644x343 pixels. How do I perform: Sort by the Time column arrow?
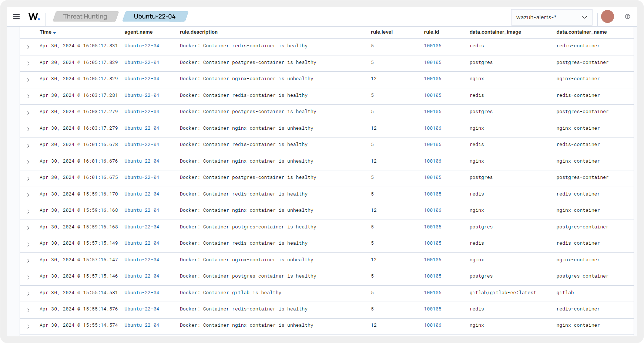click(55, 33)
